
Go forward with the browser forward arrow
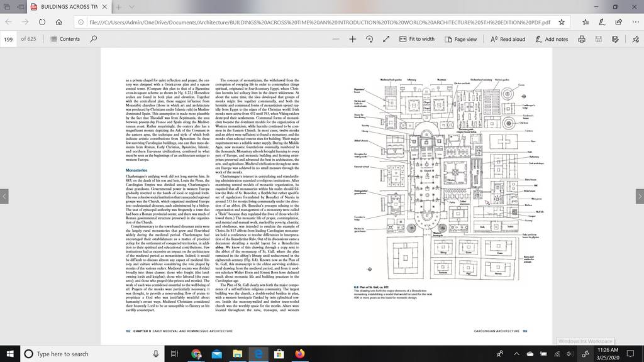[x=25, y=22]
